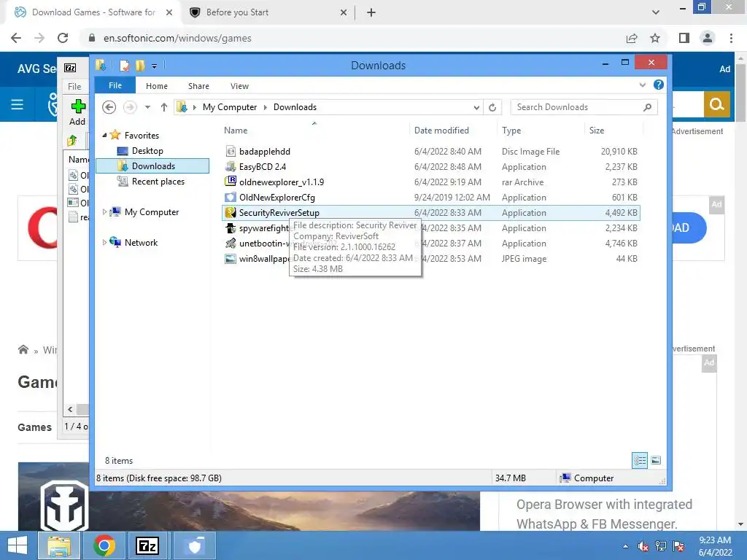Click the win8wallpaper JPEG icon
The height and width of the screenshot is (560, 747).
pos(231,259)
